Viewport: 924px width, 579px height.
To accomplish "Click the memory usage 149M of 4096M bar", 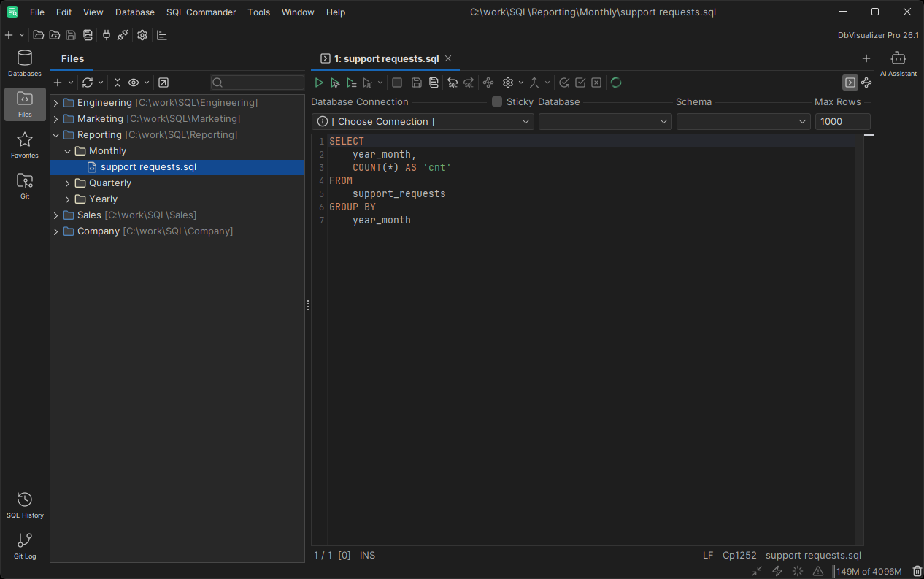I will [869, 571].
